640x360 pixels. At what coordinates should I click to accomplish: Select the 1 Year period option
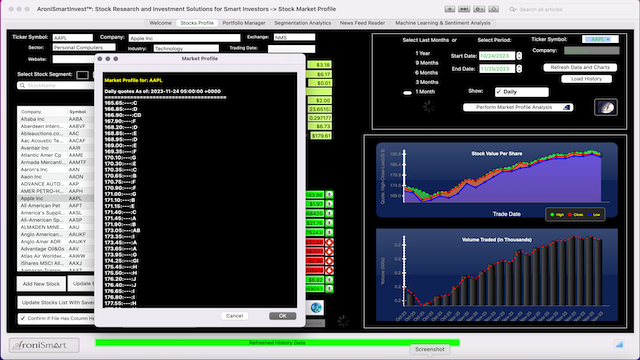click(x=422, y=53)
